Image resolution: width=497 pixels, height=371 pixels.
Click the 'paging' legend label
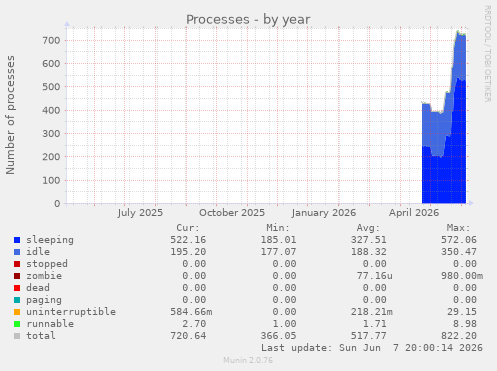(44, 300)
